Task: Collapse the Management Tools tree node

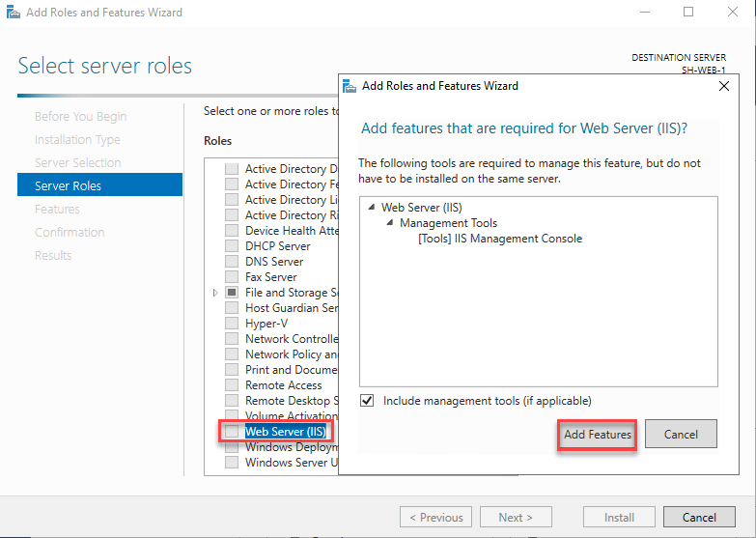Action: click(x=389, y=223)
